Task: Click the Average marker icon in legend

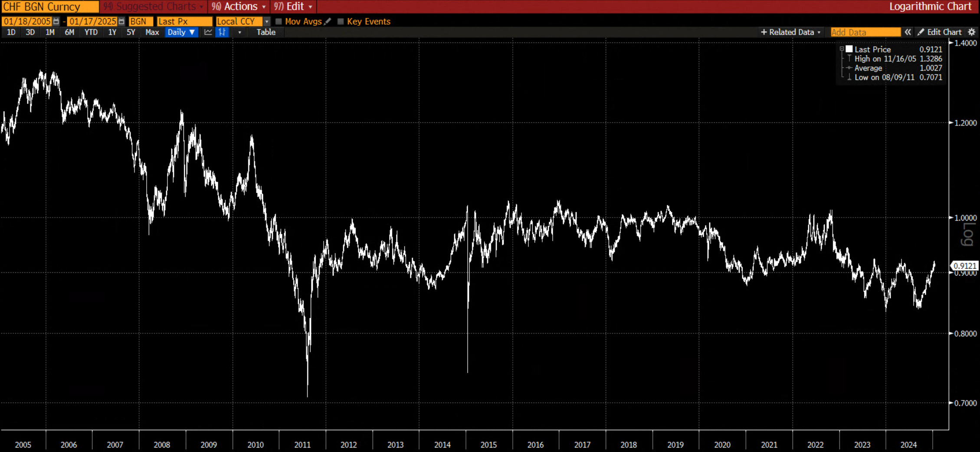Action: click(849, 68)
